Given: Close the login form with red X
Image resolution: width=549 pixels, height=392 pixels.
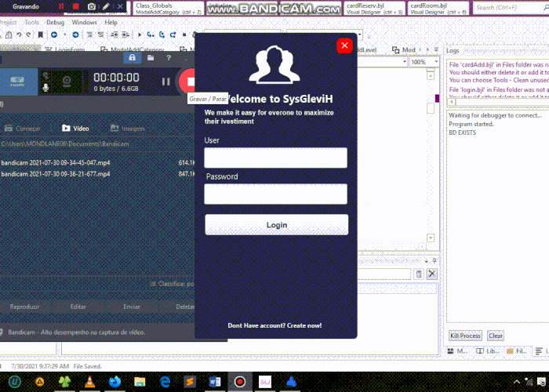Looking at the screenshot, I should (344, 45).
